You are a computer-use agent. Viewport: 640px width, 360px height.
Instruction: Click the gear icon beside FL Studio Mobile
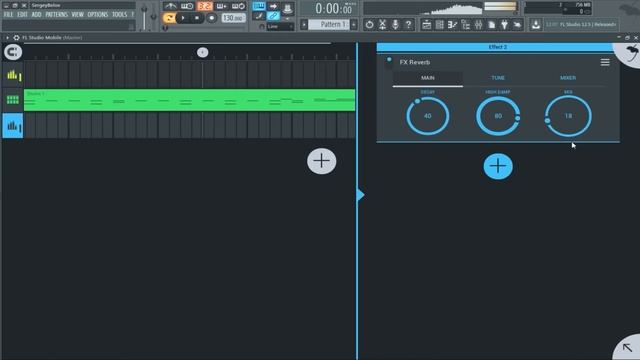[16, 38]
